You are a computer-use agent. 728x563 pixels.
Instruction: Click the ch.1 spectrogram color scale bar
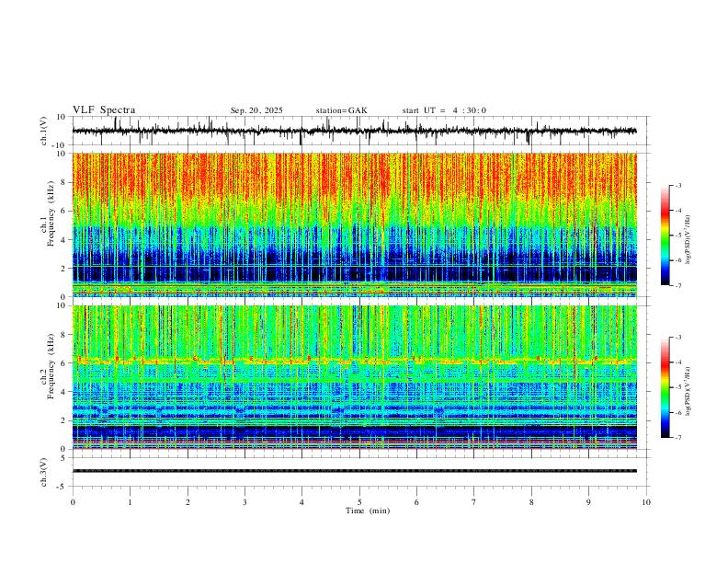point(665,236)
